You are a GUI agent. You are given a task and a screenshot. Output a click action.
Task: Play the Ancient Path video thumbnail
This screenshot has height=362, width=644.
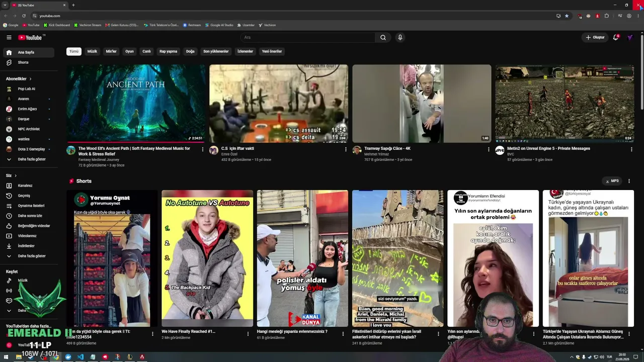[x=136, y=103]
